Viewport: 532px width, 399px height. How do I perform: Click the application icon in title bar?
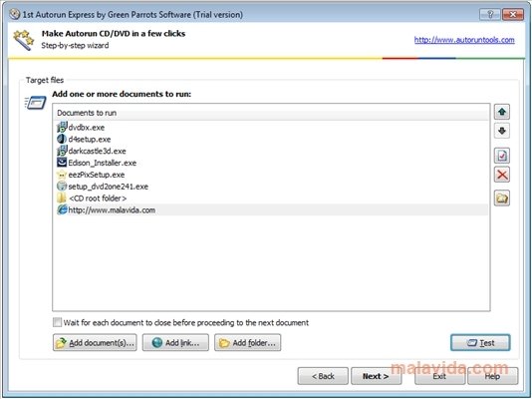pyautogui.click(x=15, y=14)
